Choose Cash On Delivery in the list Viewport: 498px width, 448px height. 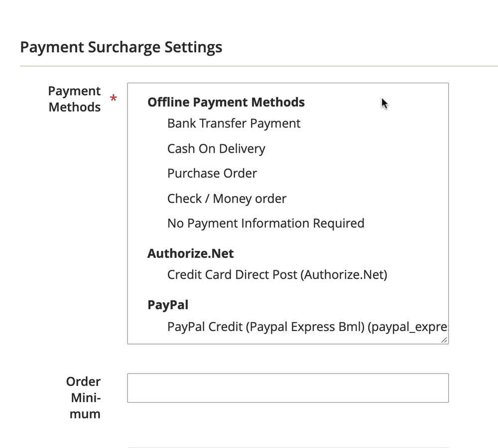pyautogui.click(x=216, y=149)
